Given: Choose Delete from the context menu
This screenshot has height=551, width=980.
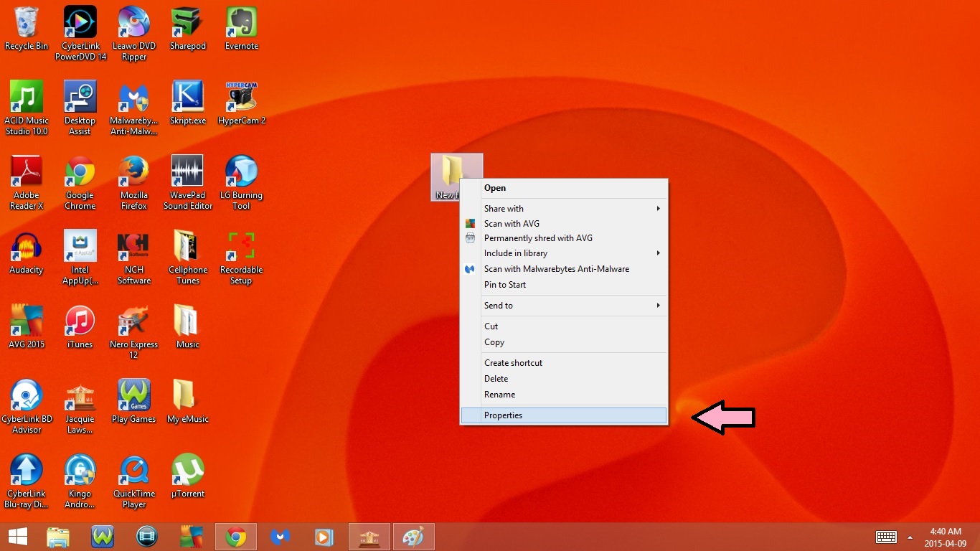Looking at the screenshot, I should [564, 379].
